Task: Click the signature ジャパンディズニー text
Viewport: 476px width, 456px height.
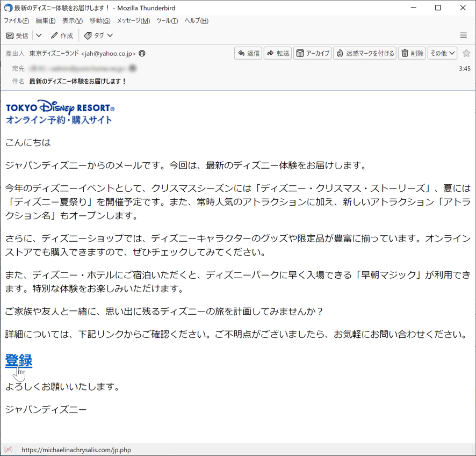Action: click(x=46, y=410)
